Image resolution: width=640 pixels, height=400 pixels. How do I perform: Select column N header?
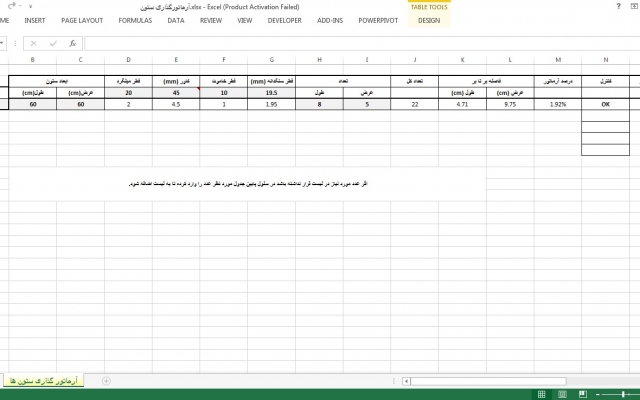(x=606, y=60)
